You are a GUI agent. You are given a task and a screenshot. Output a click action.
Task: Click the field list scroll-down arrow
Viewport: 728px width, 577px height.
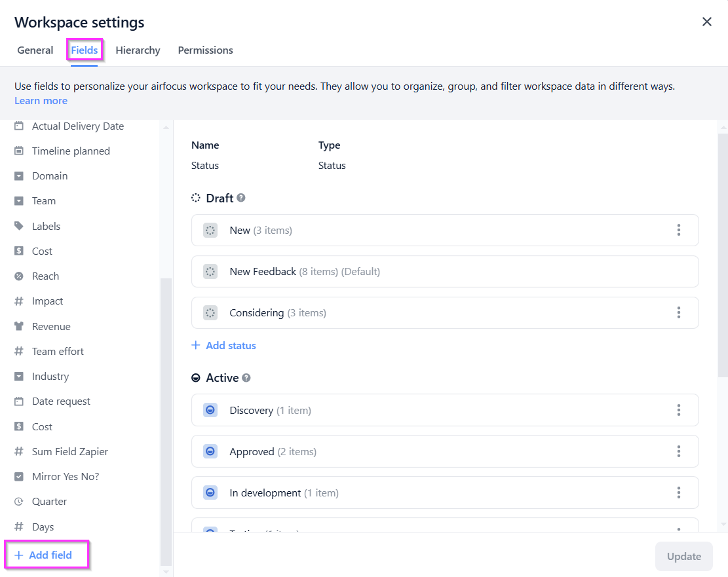(x=166, y=571)
